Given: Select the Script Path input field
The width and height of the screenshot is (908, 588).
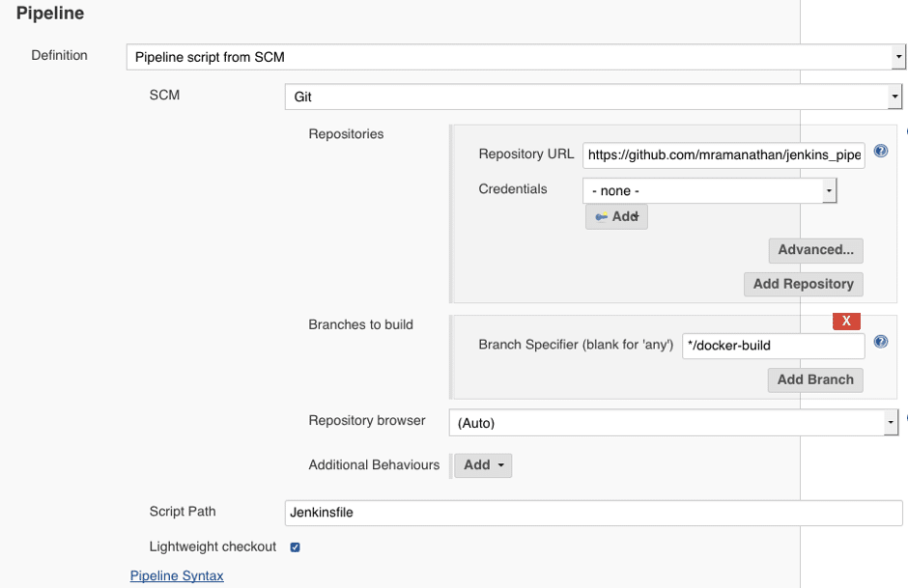Looking at the screenshot, I should click(x=594, y=513).
